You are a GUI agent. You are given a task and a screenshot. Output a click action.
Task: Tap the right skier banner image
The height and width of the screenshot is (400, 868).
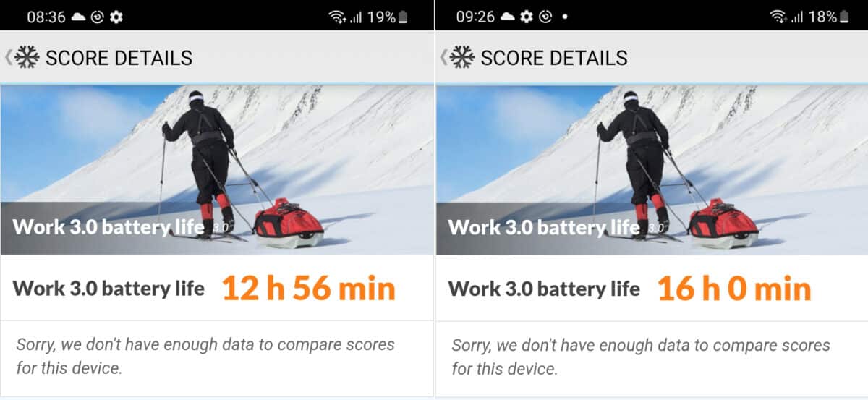652,170
